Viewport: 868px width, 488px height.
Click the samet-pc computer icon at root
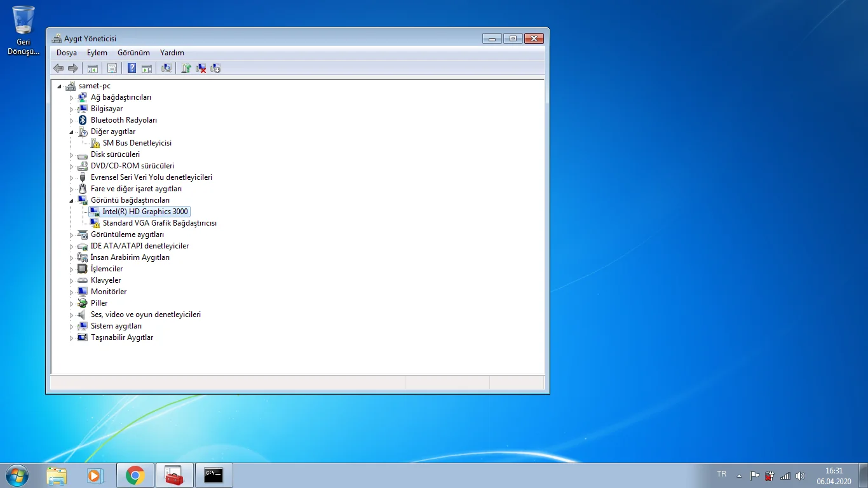click(x=70, y=86)
